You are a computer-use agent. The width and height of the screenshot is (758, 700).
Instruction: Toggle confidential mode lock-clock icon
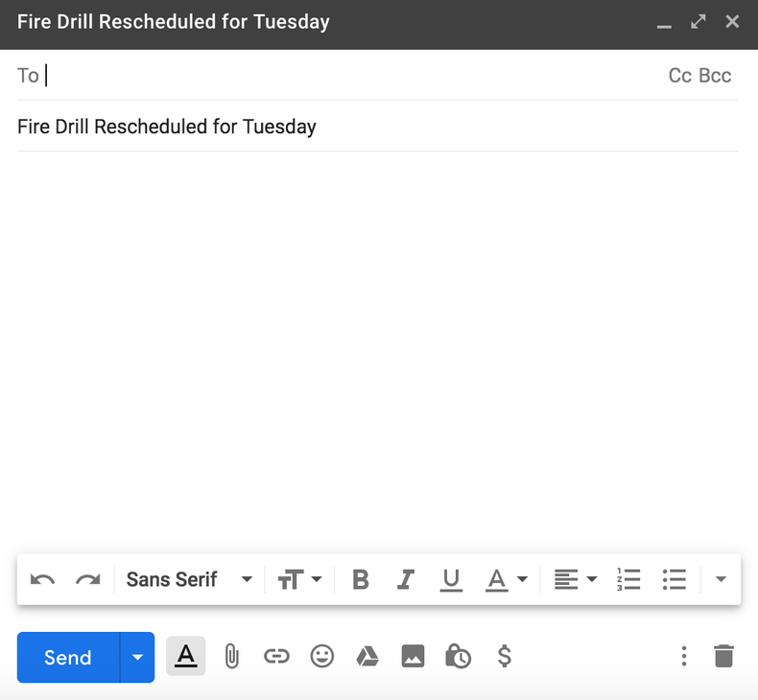pos(458,657)
